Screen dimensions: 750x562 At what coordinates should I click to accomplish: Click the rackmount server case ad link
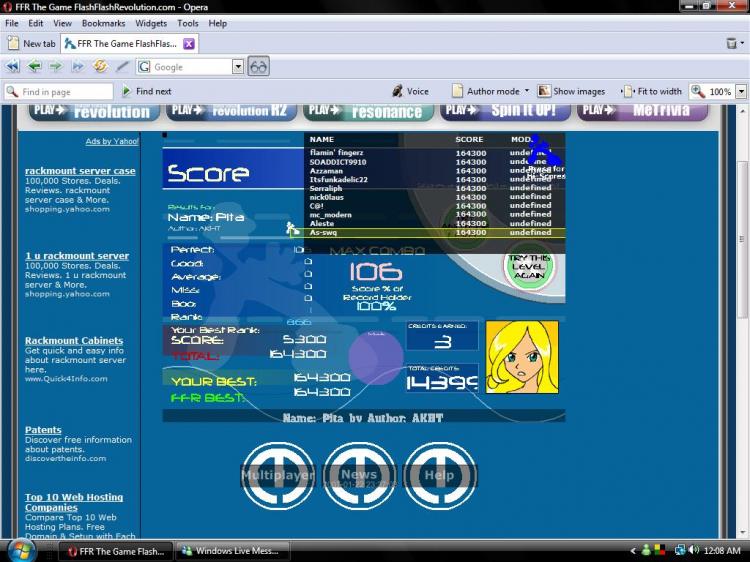[x=80, y=171]
